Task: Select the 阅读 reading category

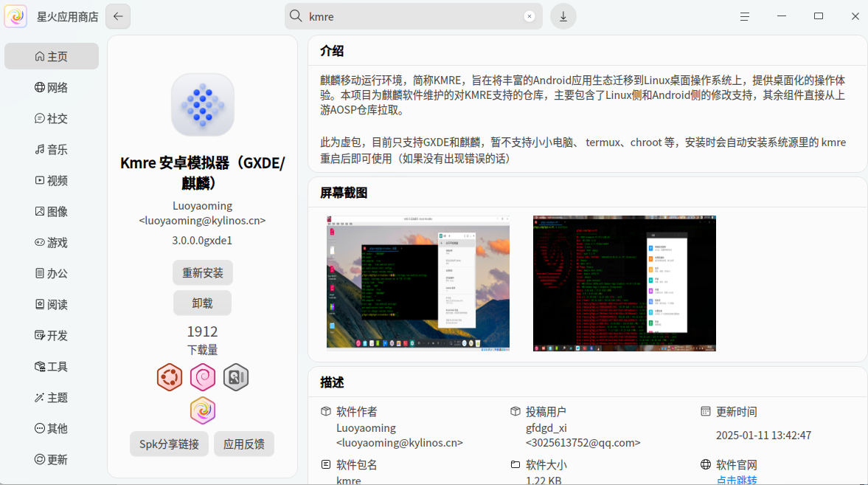Action: (x=52, y=304)
